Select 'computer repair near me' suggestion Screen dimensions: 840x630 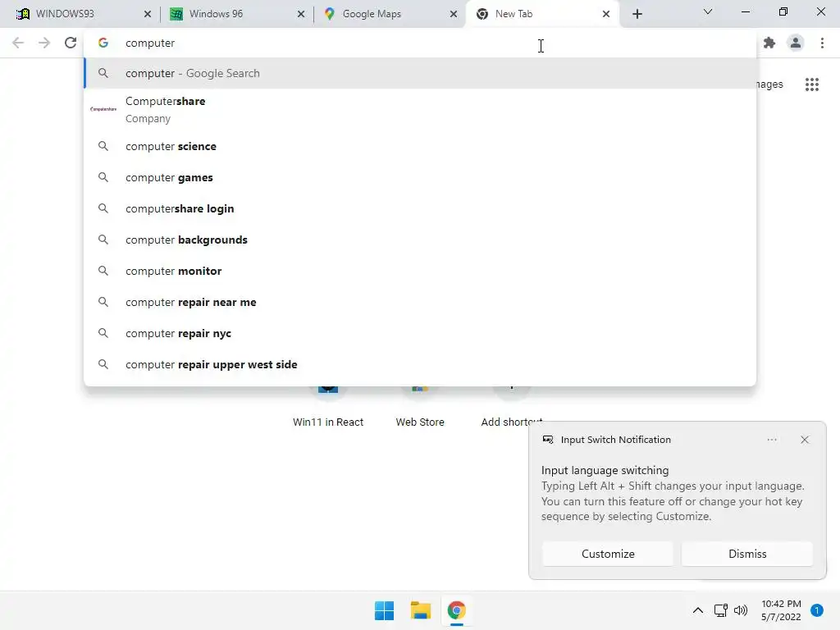point(420,302)
